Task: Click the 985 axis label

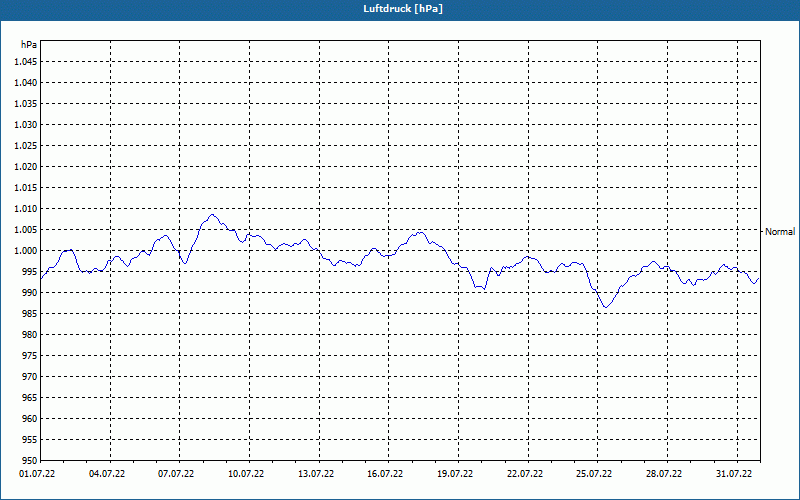Action: 31,313
